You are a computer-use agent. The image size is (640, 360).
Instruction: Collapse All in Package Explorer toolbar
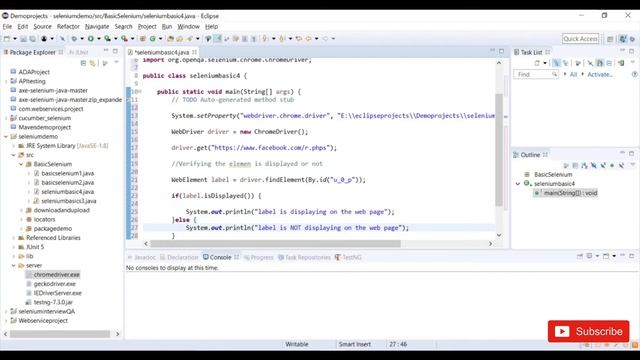[x=83, y=63]
